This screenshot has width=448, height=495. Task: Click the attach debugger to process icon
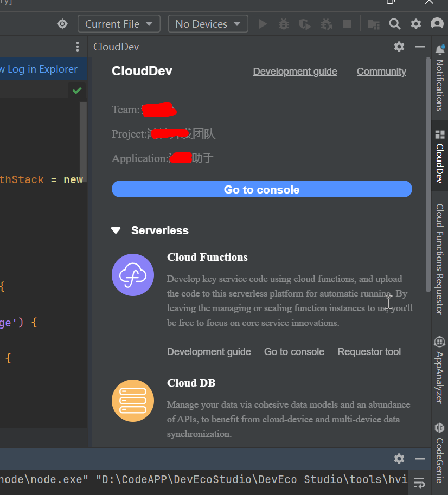coord(327,24)
